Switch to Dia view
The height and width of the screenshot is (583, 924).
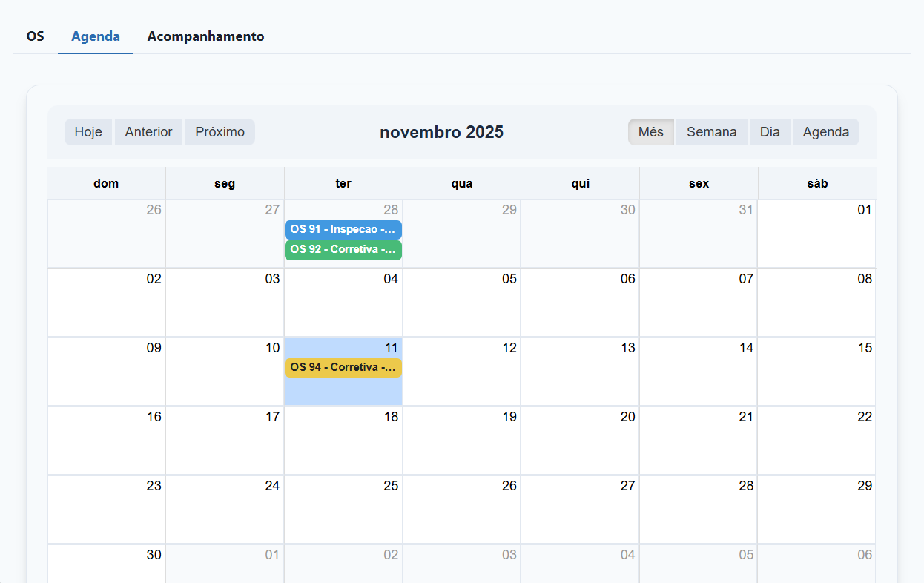click(770, 132)
